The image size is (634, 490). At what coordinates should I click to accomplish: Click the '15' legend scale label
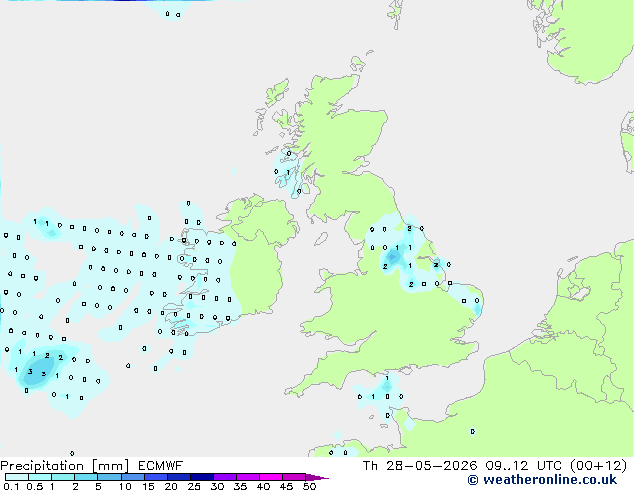148,486
